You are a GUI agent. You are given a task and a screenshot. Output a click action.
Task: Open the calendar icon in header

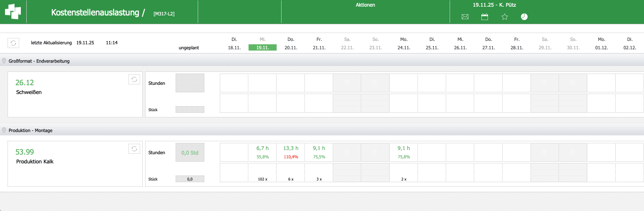485,17
